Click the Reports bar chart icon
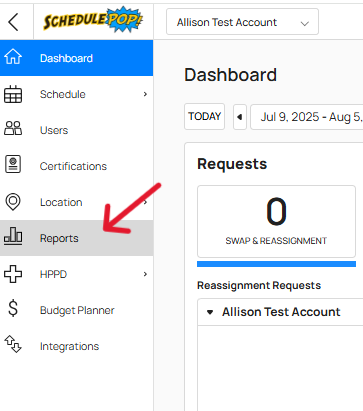Screen dimensions: 363x411 pyautogui.click(x=13, y=236)
